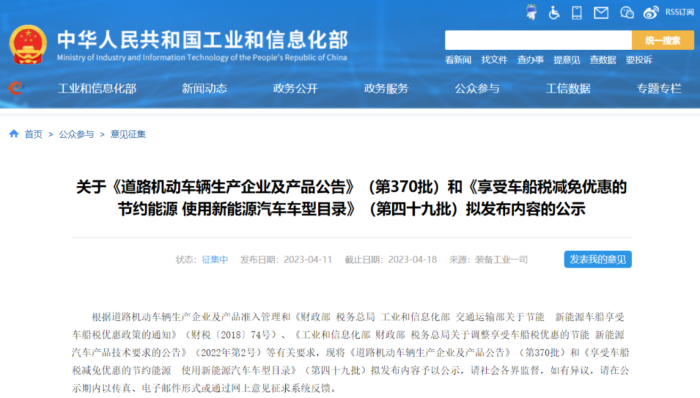Click the national emblem logo

[x=28, y=45]
